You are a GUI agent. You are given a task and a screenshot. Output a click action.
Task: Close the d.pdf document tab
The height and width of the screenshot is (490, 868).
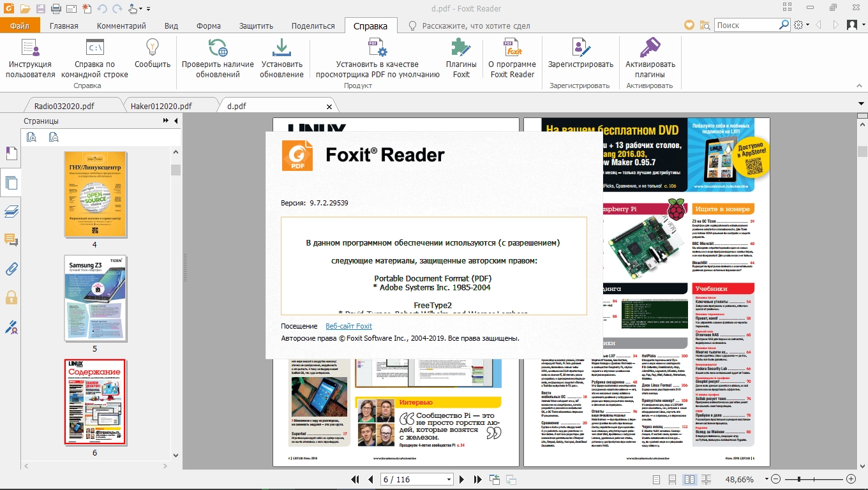pos(329,107)
